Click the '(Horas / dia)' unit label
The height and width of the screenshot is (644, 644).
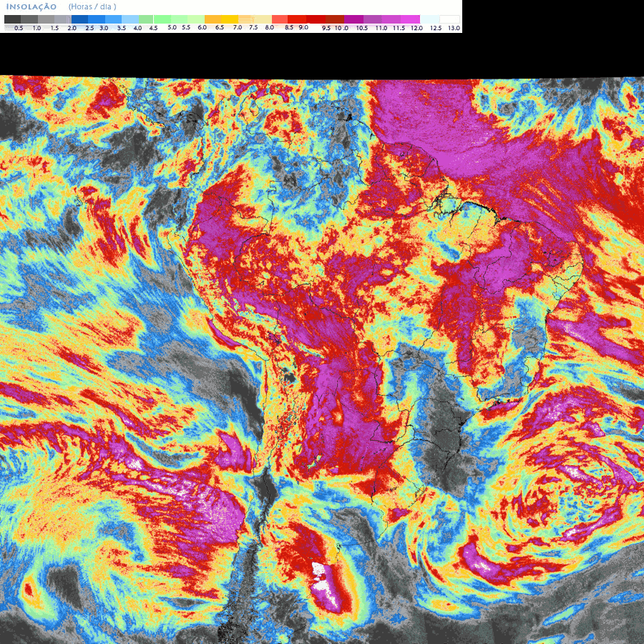point(92,7)
